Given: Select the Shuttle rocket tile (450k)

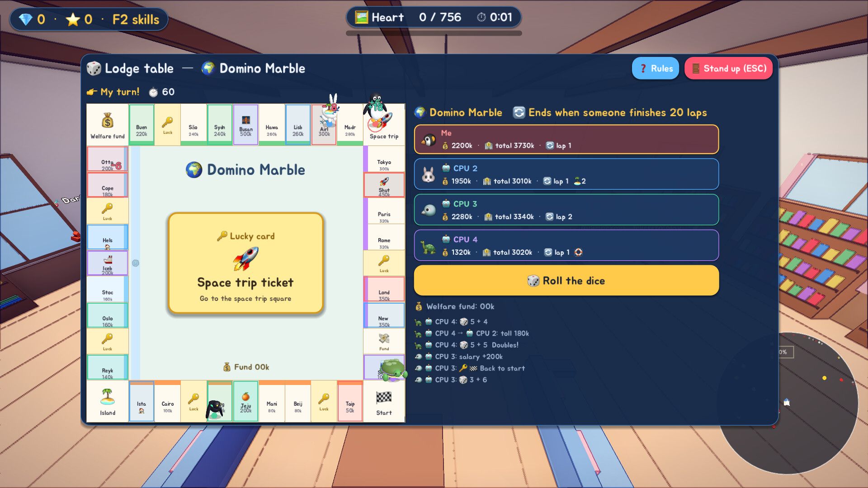Looking at the screenshot, I should (x=384, y=185).
